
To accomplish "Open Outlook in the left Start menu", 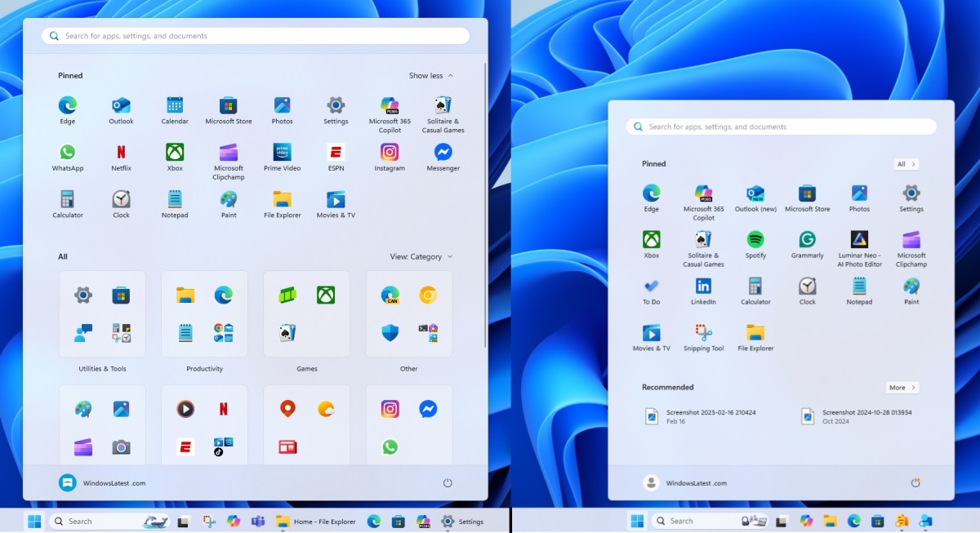I will [121, 111].
